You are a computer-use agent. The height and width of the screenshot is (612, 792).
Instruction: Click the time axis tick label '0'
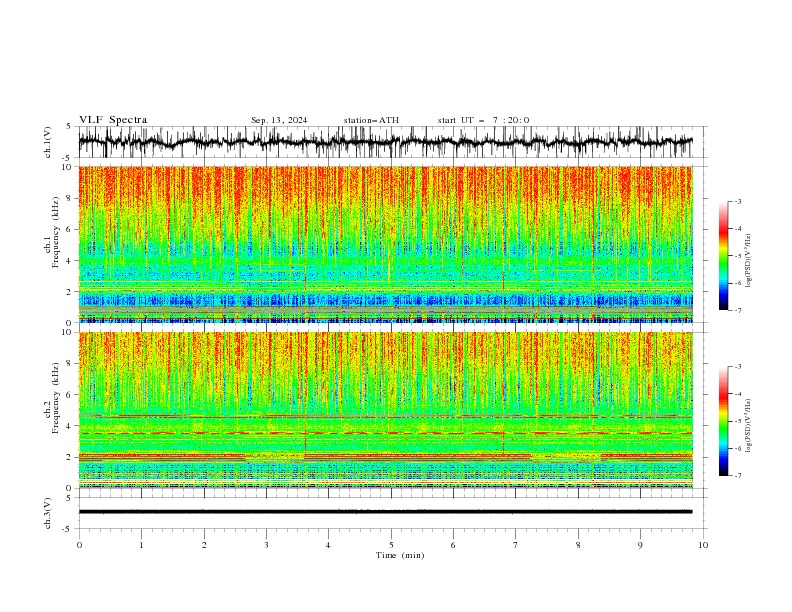pyautogui.click(x=79, y=545)
